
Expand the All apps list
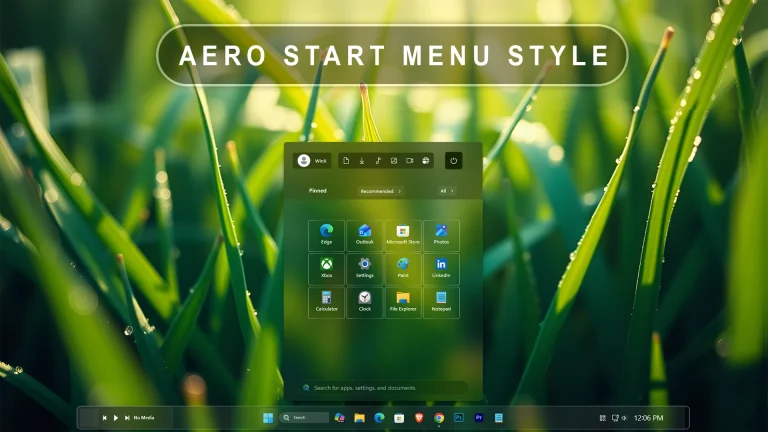(447, 191)
